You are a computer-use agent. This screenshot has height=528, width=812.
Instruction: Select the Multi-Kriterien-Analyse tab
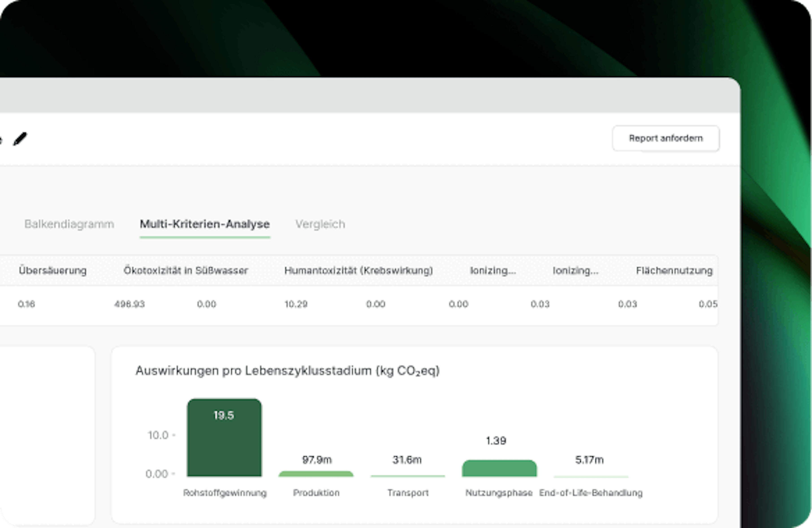[x=205, y=224]
